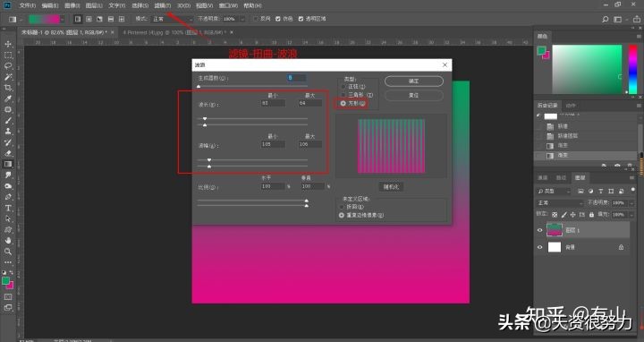
Task: Click number of generators slider thumb
Action: [199, 86]
